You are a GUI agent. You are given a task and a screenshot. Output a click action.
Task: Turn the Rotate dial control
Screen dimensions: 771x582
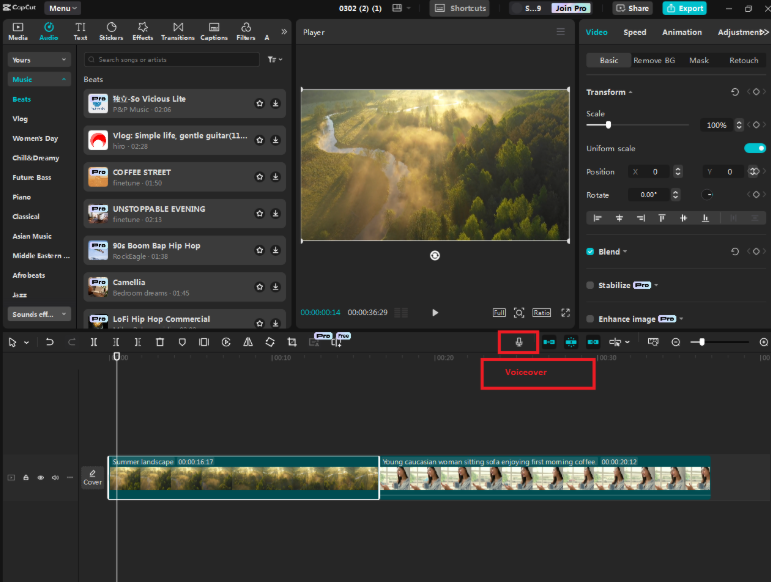point(707,195)
